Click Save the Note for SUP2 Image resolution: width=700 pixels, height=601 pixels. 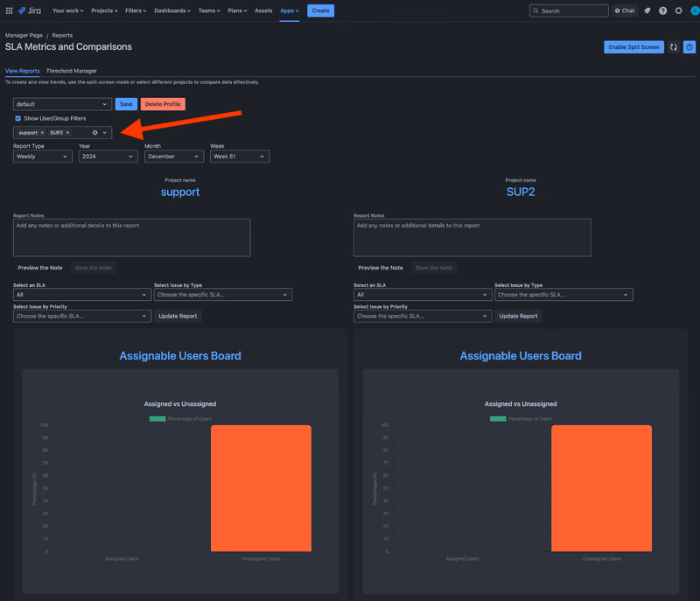click(x=433, y=268)
